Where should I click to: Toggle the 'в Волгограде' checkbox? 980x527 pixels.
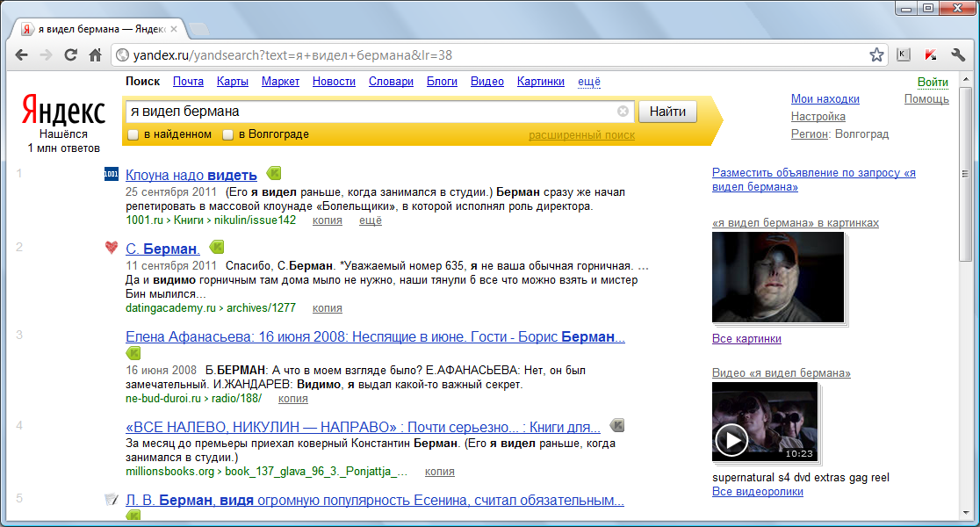coord(228,134)
